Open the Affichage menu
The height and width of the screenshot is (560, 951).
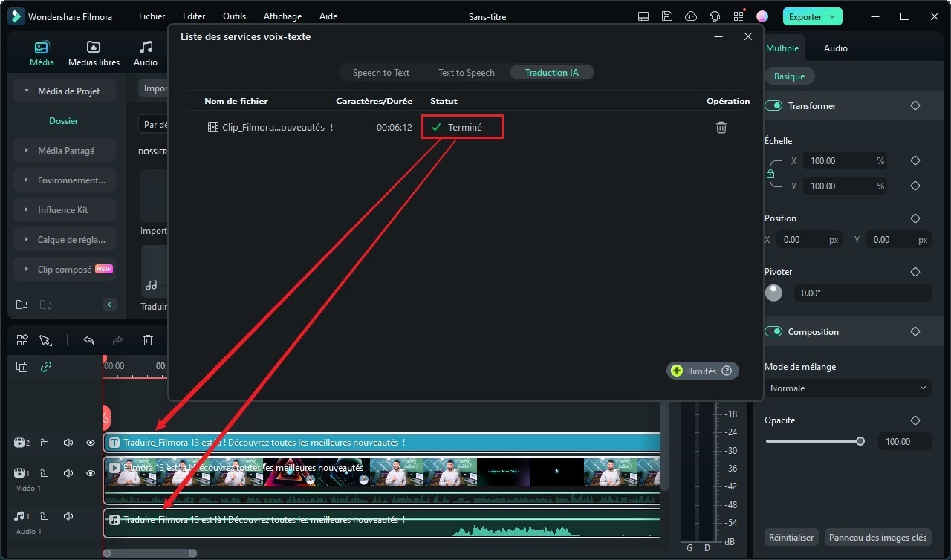[x=283, y=16]
